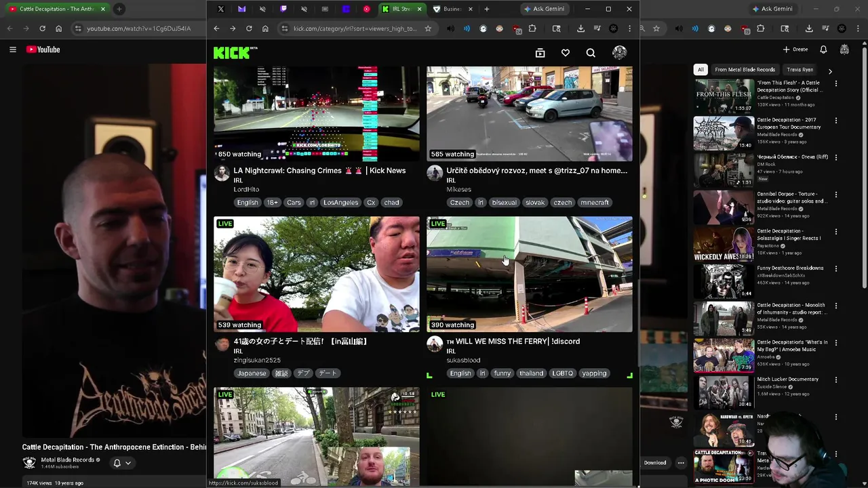The image size is (868, 488).
Task: Open YouTube notifications bell in header
Action: point(823,49)
